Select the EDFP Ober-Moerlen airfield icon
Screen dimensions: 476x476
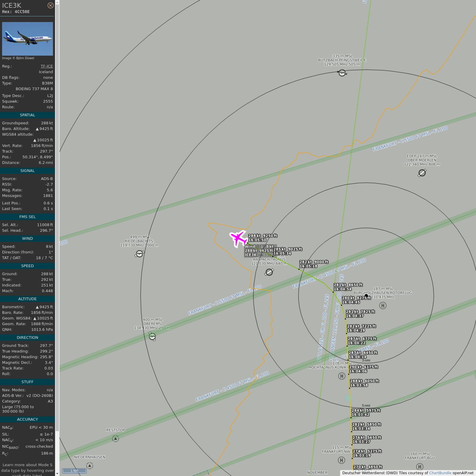(x=422, y=173)
